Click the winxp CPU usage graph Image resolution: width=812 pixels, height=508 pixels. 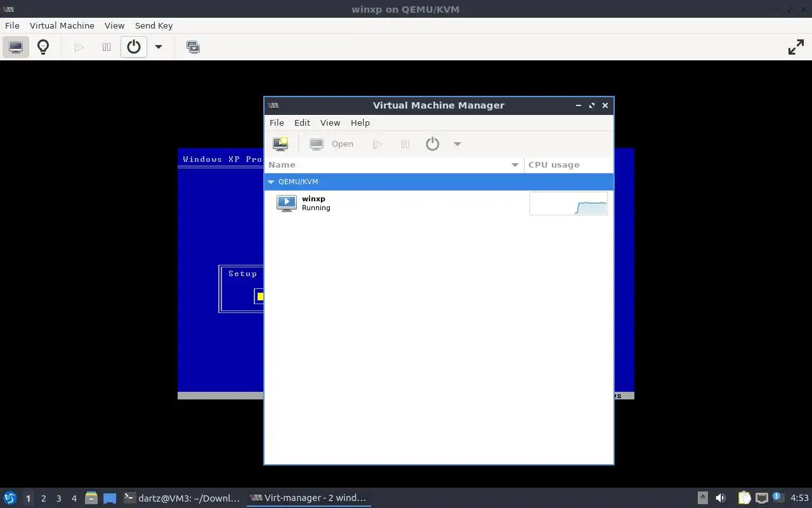click(x=568, y=204)
